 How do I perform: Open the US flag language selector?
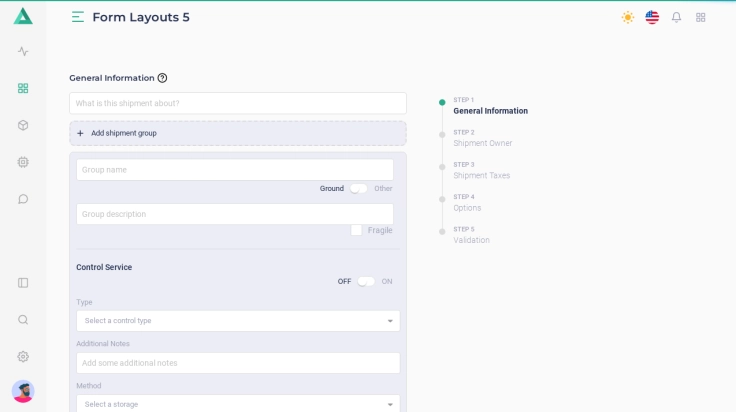(x=652, y=17)
